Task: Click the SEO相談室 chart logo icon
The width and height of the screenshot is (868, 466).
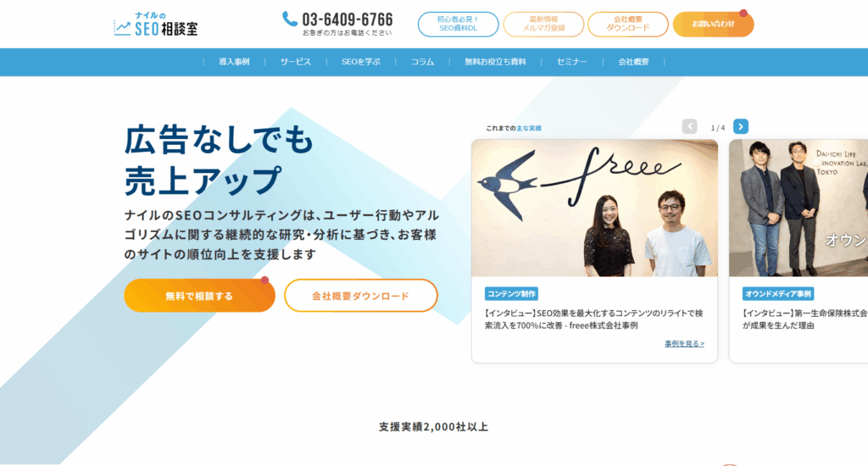Action: click(122, 28)
